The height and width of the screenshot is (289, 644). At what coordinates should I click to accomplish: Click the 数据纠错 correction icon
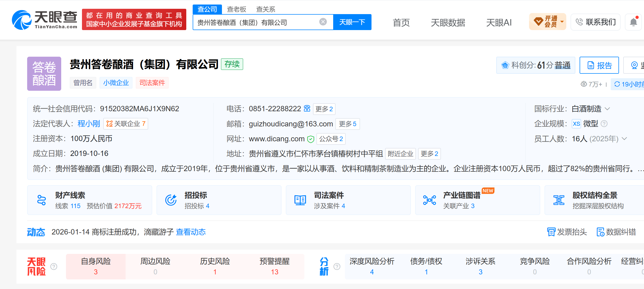coord(601,232)
